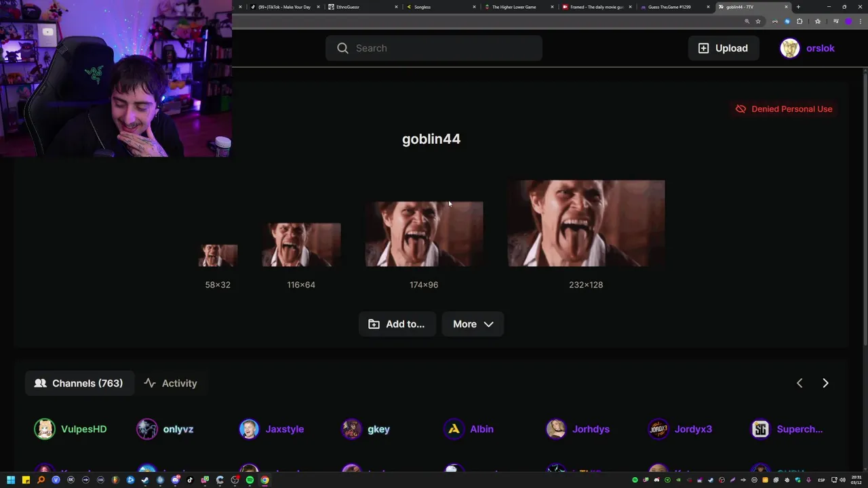
Task: Open onlyvz channel
Action: click(x=165, y=429)
